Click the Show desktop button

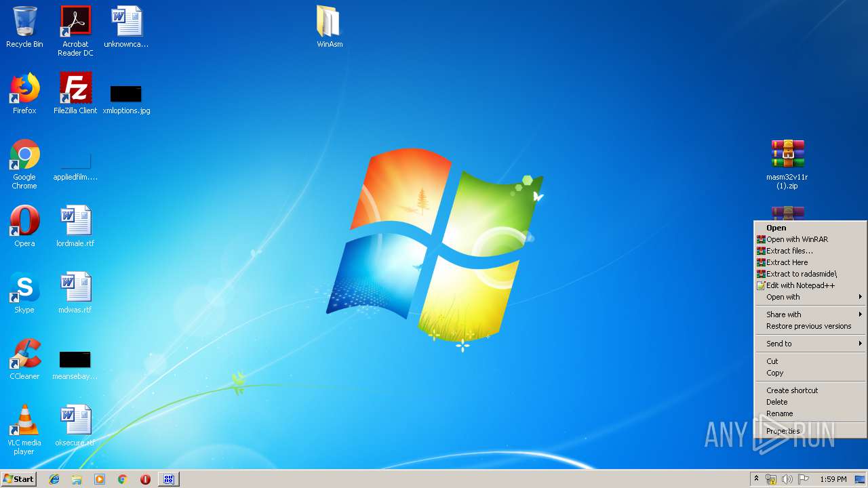(861, 479)
